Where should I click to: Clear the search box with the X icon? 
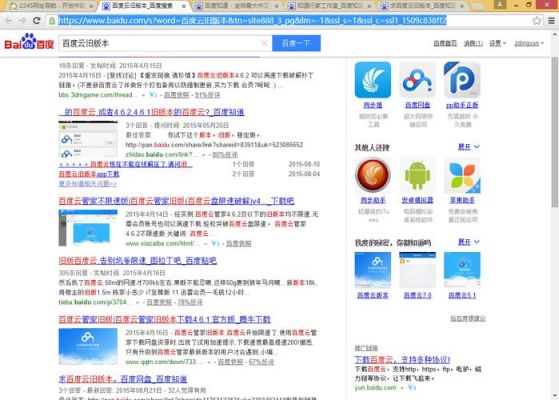point(264,43)
